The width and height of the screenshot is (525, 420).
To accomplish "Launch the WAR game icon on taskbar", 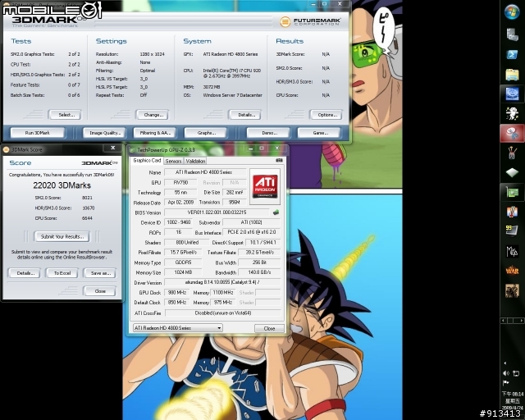I will 512,270.
